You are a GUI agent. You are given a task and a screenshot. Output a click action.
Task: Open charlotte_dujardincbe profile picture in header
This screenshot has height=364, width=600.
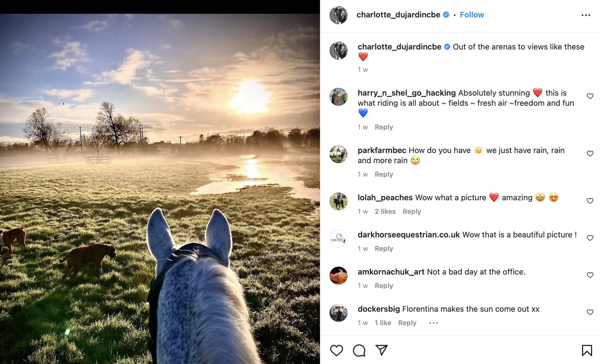pos(339,15)
